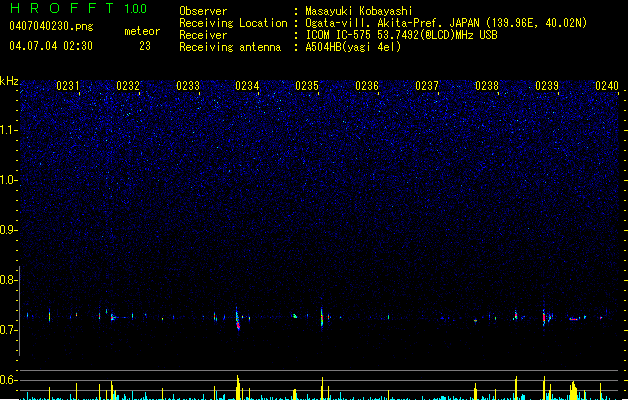
Task: Click the A504HB(yagi 4el) antenna text
Action: 353,47
